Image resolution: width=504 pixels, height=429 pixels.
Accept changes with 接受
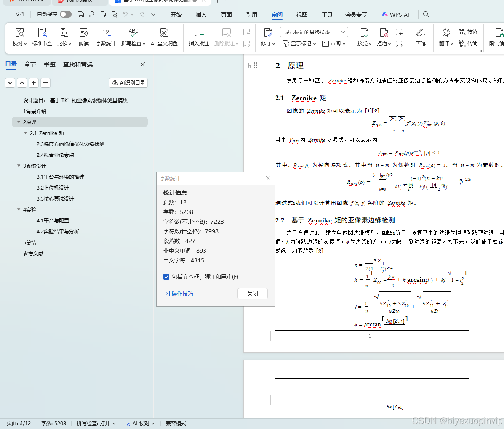[x=364, y=37]
